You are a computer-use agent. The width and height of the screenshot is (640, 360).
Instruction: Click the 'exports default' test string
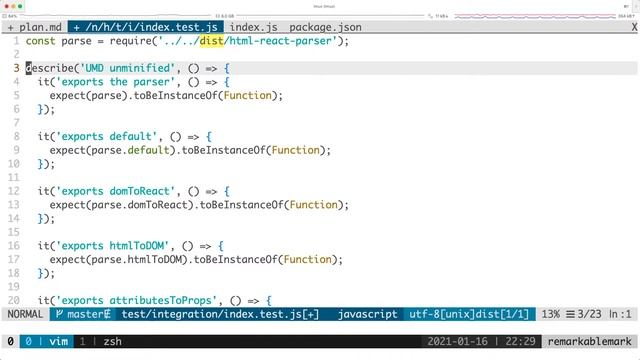click(x=107, y=137)
